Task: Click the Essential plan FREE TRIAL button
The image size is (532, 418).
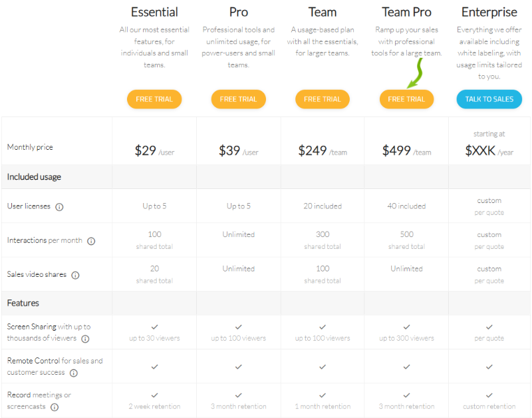Action: 154,99
